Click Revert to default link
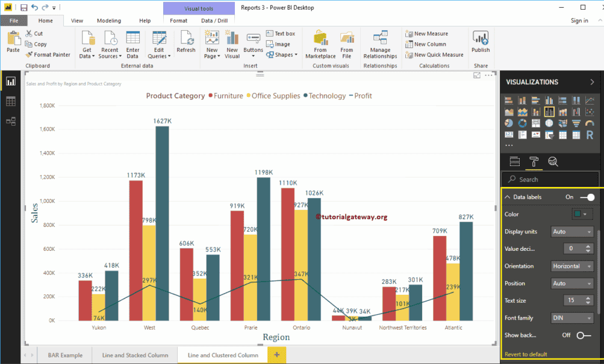This screenshot has height=364, width=604. click(526, 354)
